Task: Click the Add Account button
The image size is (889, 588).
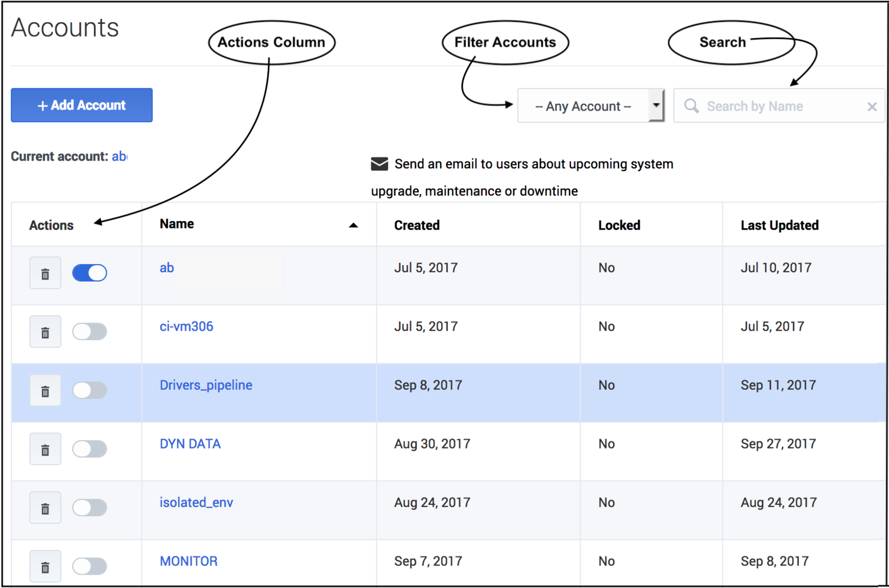Action: tap(82, 105)
